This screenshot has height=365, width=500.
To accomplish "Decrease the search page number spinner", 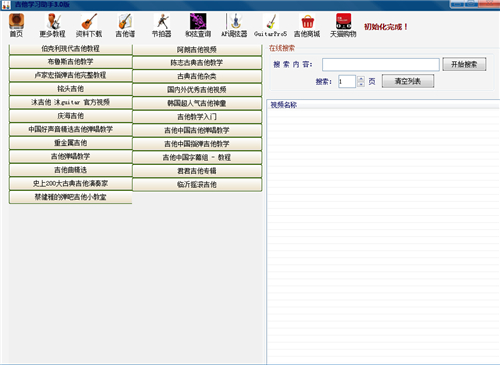I will coord(361,84).
